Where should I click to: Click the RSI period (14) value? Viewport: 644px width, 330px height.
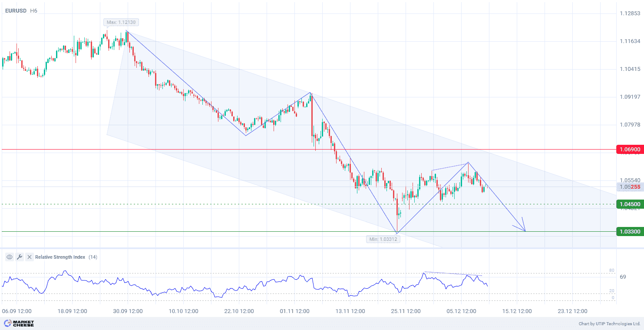pyautogui.click(x=93, y=257)
